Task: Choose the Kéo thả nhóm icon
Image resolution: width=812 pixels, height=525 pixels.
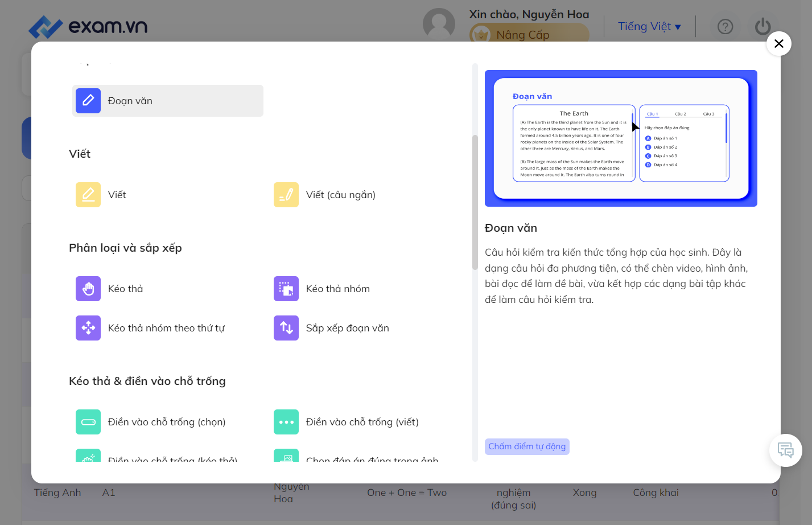Action: tap(286, 289)
